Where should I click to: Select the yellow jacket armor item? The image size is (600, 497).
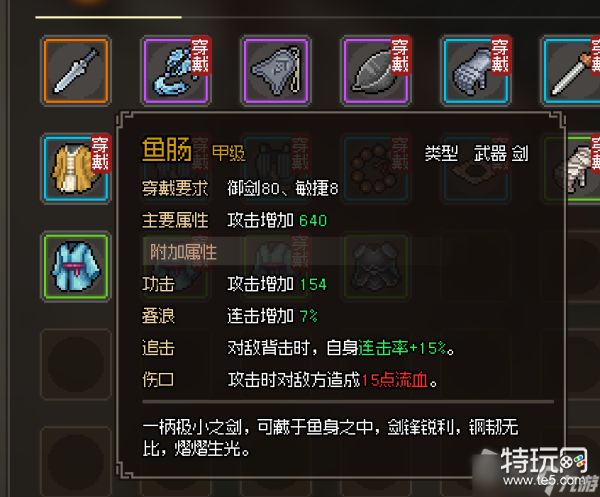(x=76, y=168)
